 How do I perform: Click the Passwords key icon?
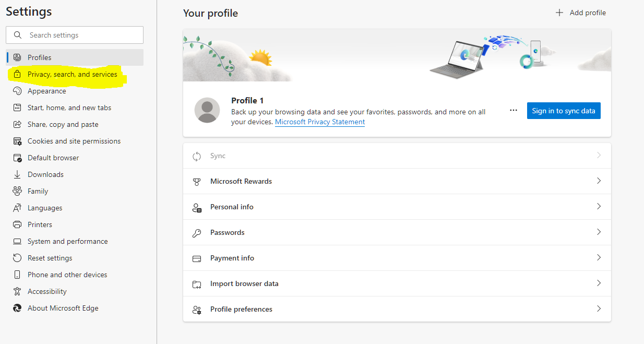pyautogui.click(x=197, y=233)
